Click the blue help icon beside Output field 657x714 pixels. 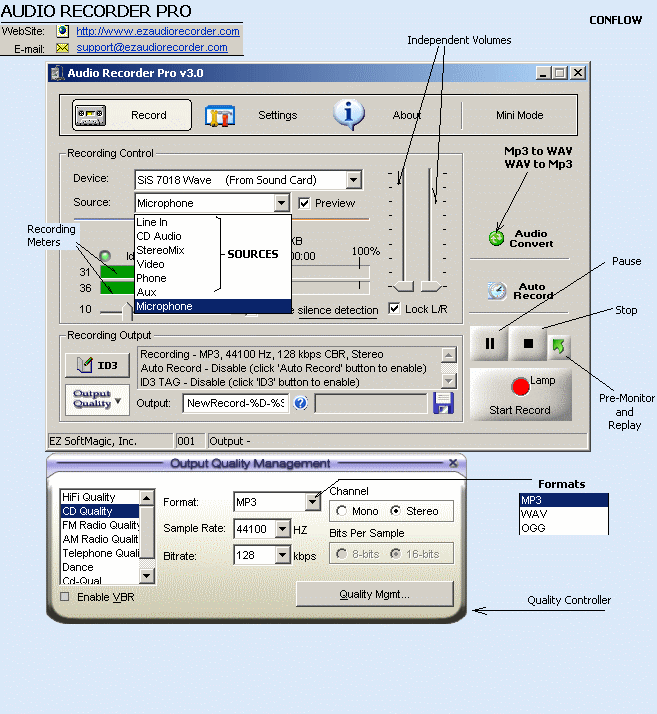pos(300,403)
